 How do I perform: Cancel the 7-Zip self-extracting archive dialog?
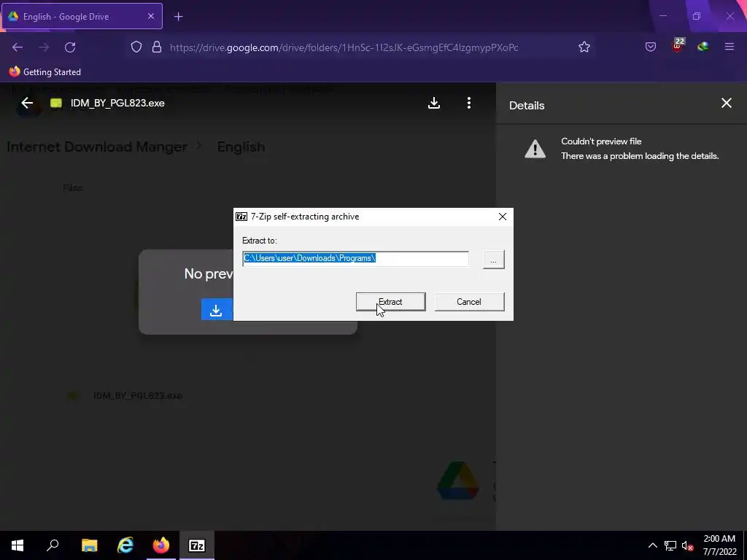(469, 302)
